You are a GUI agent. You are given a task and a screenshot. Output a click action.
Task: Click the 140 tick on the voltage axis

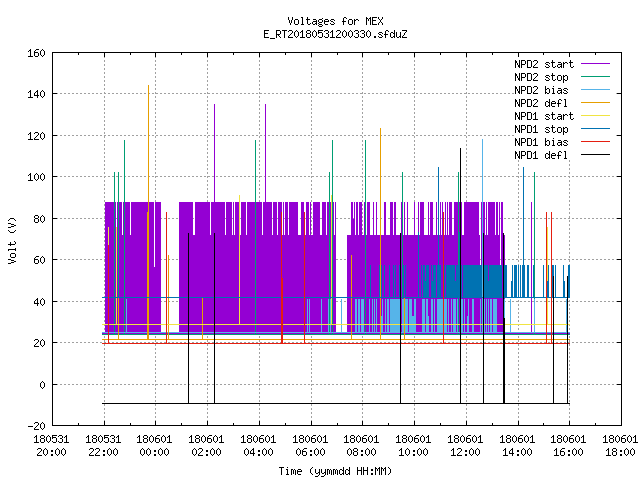pyautogui.click(x=36, y=94)
